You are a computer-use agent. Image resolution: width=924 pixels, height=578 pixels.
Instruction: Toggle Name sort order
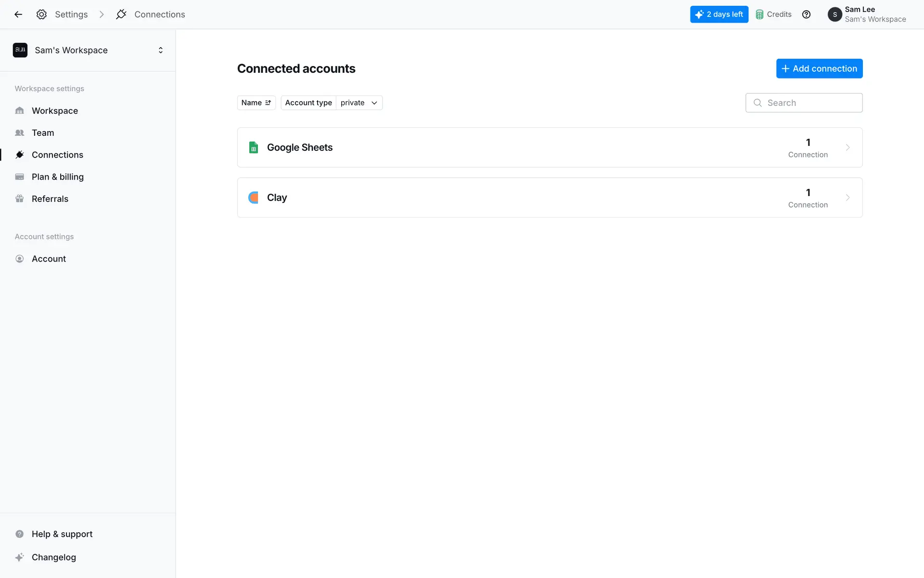(256, 103)
